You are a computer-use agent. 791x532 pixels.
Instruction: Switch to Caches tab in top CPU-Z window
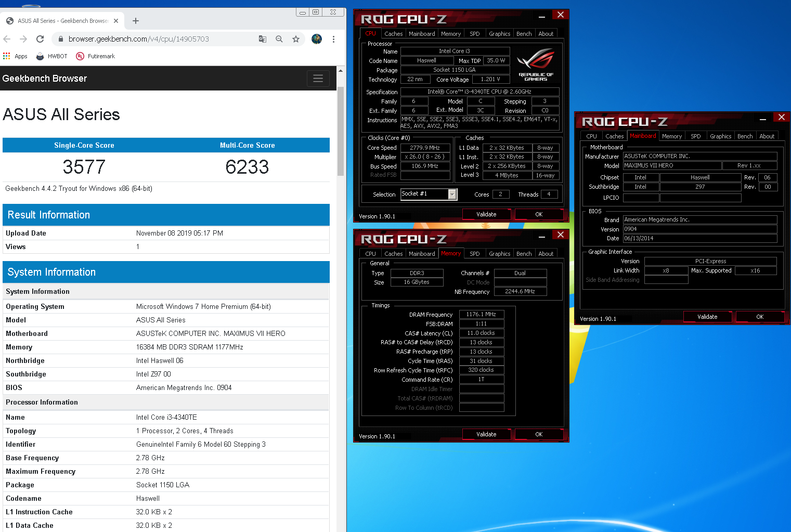[394, 34]
